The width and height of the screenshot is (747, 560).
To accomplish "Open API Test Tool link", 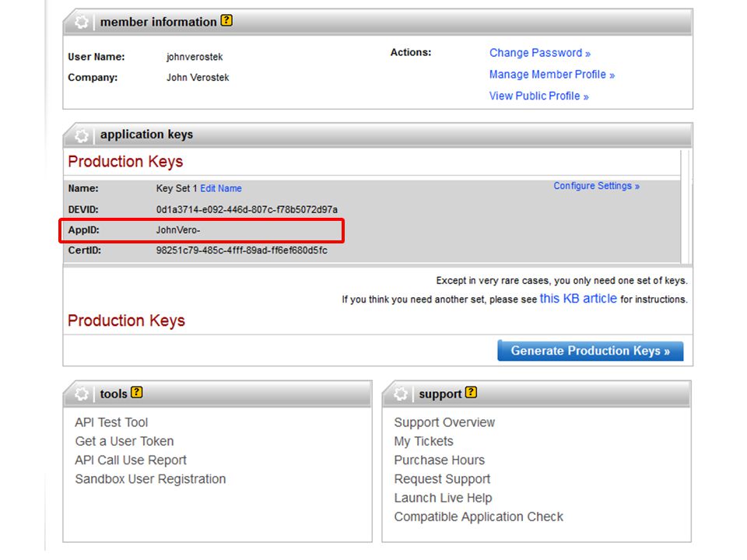I will [x=111, y=422].
